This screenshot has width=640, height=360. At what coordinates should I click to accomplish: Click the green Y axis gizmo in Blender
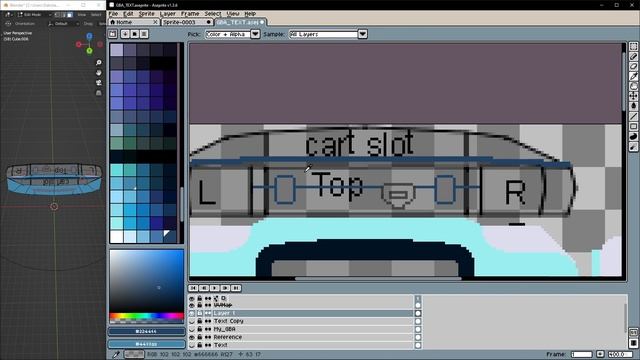(x=89, y=51)
